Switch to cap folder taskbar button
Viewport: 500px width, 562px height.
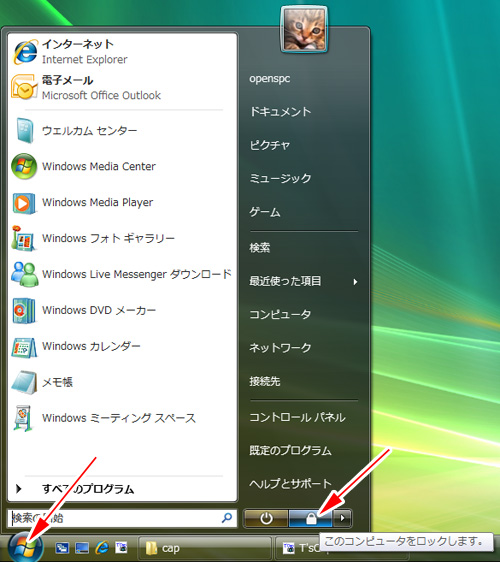205,548
